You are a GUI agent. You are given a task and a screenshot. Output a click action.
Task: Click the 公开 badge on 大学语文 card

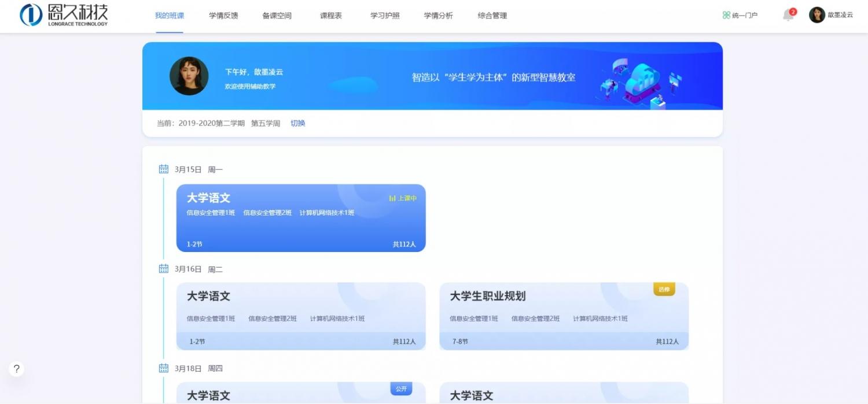point(401,389)
